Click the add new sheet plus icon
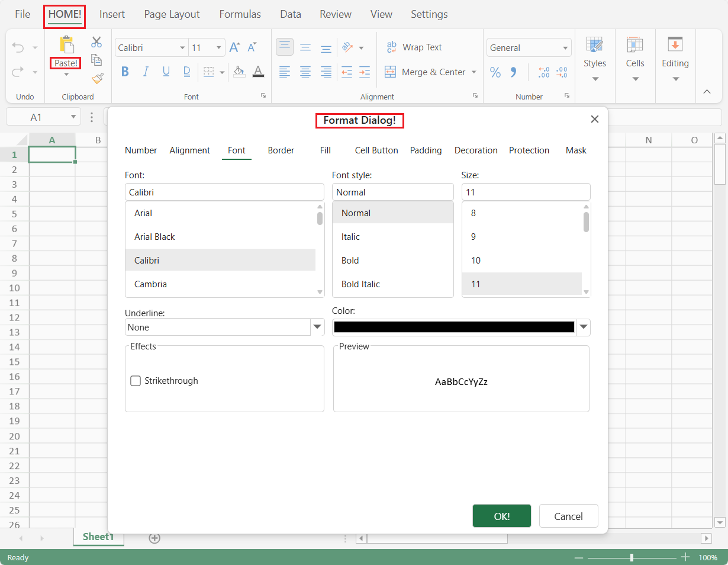 click(x=154, y=538)
